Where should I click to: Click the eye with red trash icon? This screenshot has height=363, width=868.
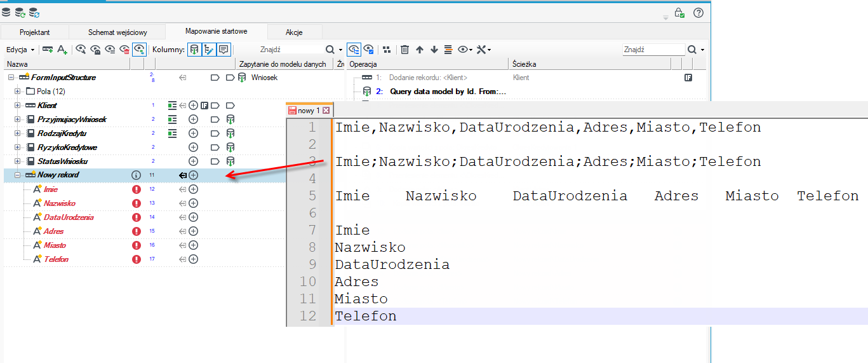click(x=125, y=49)
